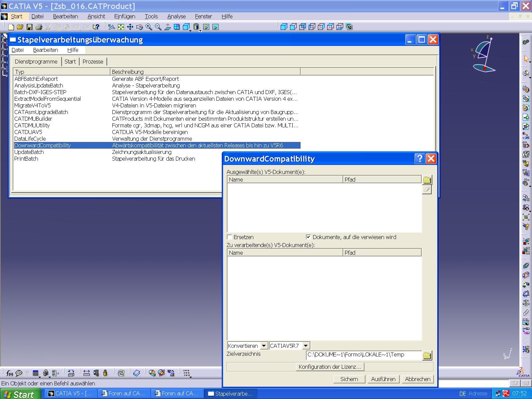Screen dimensions: 532x399
Task: Open Bearbeiten menu in Stapelverarbeitungsüberwachung window
Action: [46, 50]
